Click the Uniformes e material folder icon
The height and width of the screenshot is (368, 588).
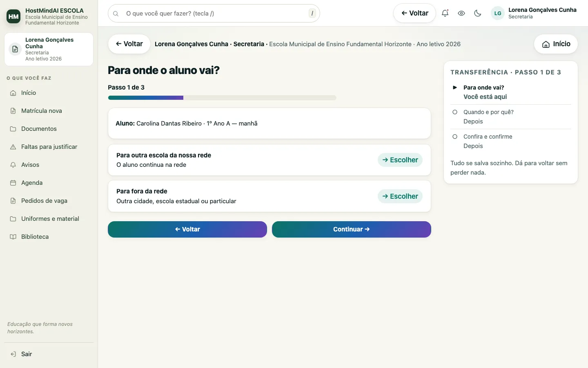coord(13,219)
